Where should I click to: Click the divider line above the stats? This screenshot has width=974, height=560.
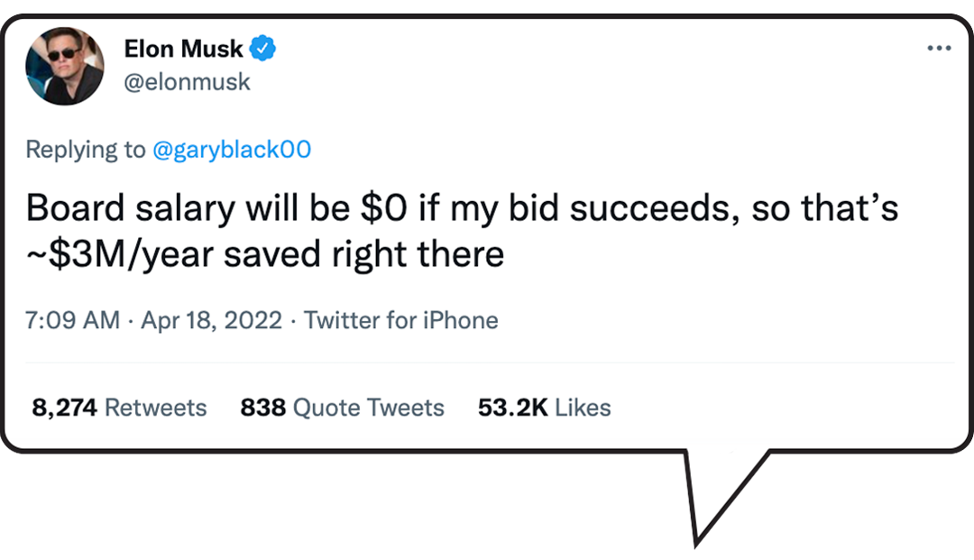pos(487,363)
